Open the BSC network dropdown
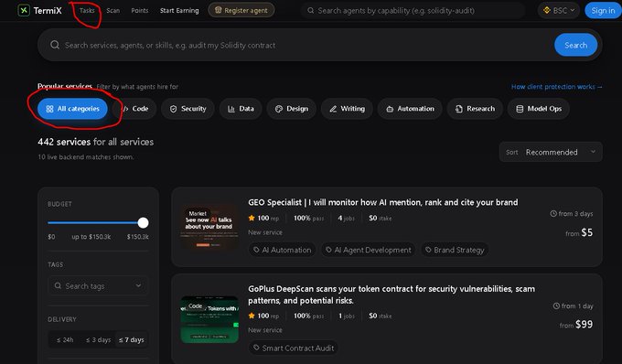Image resolution: width=622 pixels, height=364 pixels. [559, 11]
